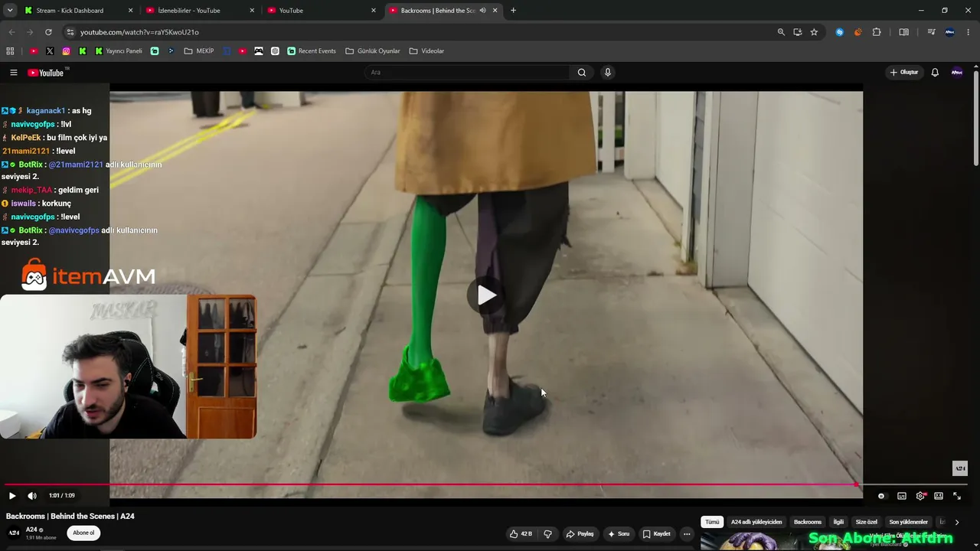Open the Günlük Oyunlar bookmarks folder
980x551 pixels.
coord(373,51)
